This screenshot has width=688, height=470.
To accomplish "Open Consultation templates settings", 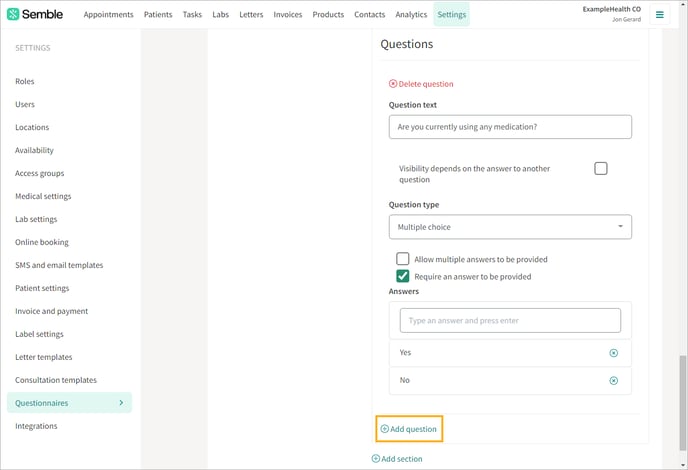I will [x=56, y=380].
